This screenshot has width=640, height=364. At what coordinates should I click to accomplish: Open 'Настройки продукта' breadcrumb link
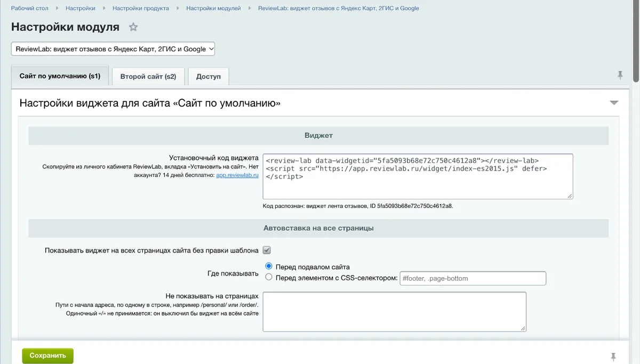point(141,8)
